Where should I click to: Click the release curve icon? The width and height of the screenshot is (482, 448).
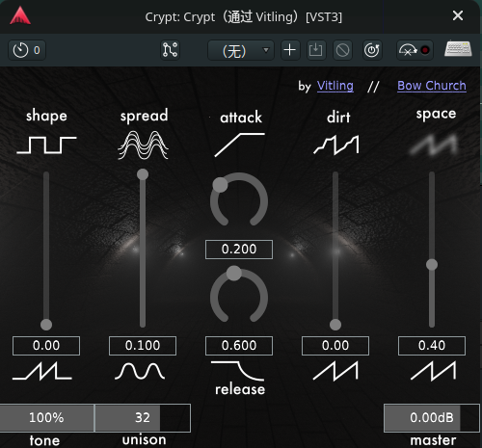click(x=237, y=371)
